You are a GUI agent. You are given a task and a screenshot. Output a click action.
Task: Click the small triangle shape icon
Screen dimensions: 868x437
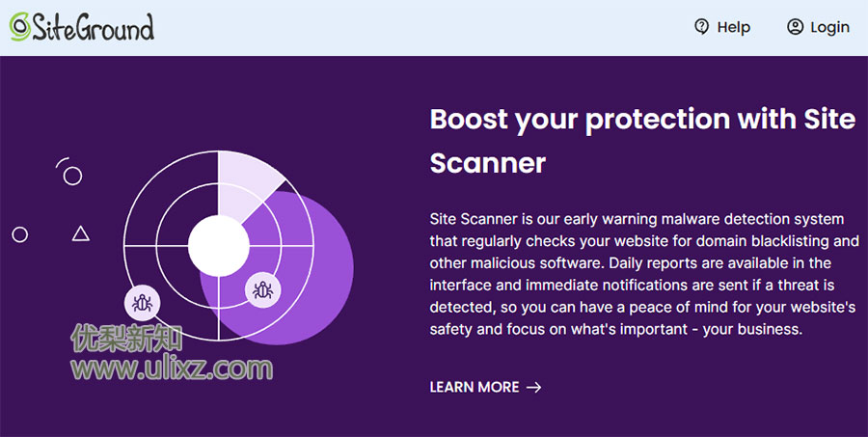pos(81,233)
